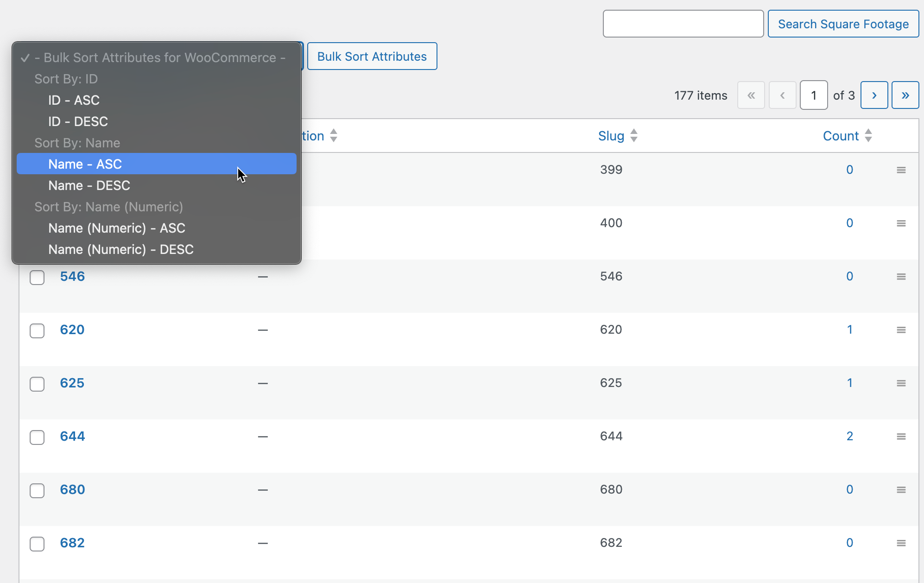Pick Name (Numeric) - DESC option

(121, 249)
